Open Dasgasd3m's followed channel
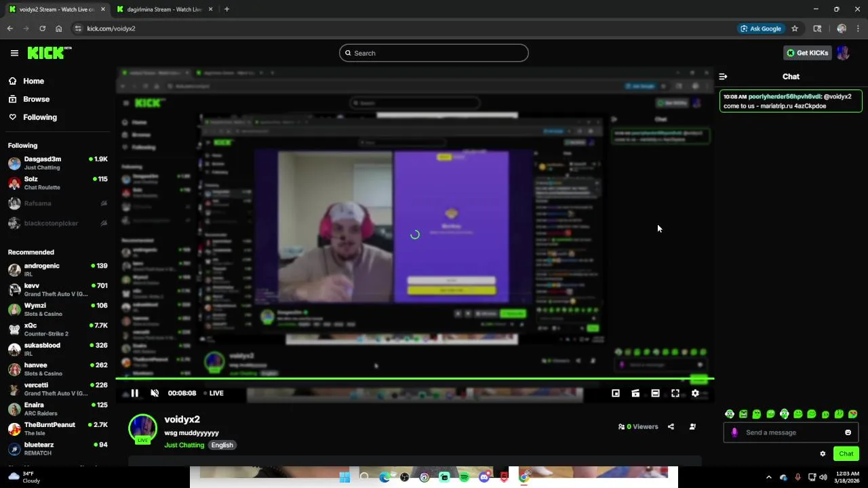 [58, 163]
